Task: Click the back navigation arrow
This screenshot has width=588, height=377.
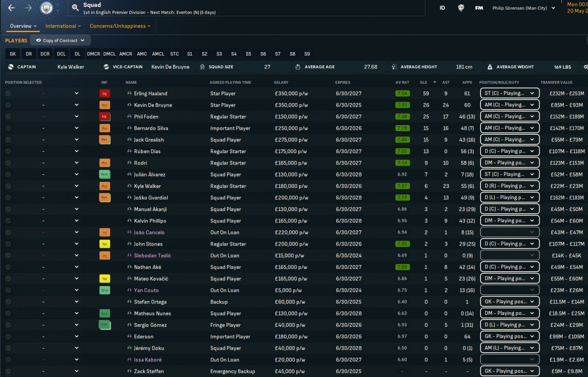Action: (11, 8)
